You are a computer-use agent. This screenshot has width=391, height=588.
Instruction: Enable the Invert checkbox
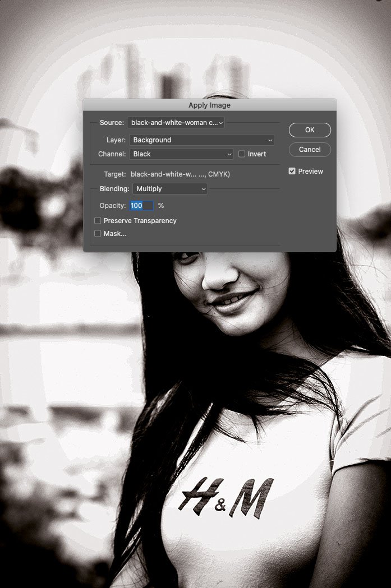[x=242, y=154]
